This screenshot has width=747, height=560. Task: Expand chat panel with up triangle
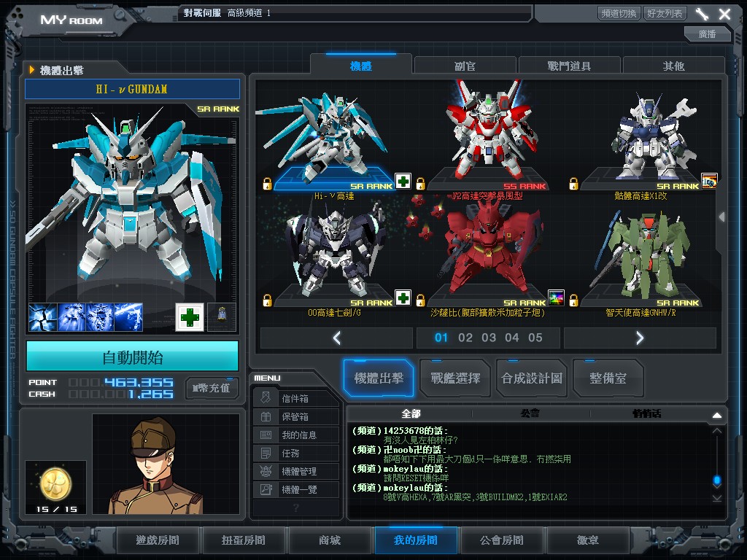(x=717, y=415)
